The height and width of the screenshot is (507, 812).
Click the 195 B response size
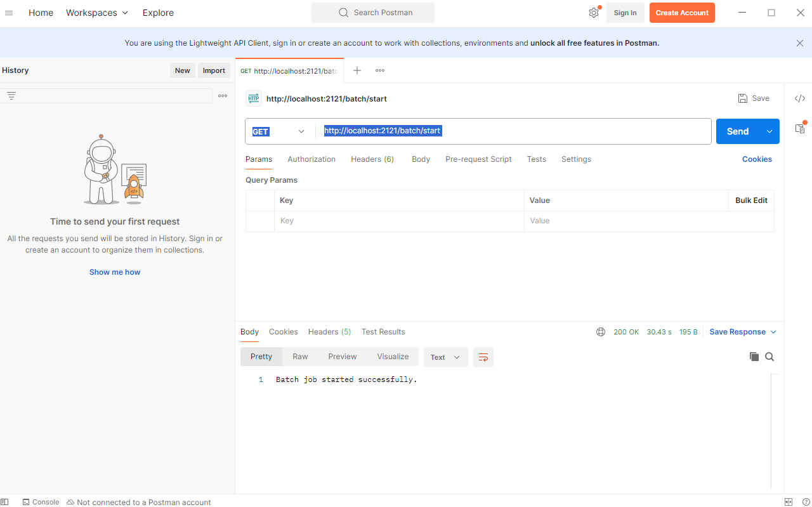click(688, 332)
